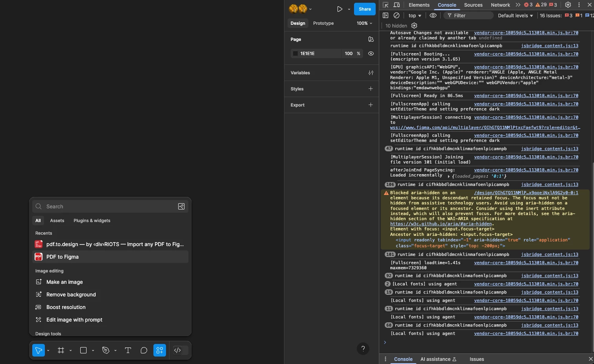The height and width of the screenshot is (364, 594).
Task: Switch to the Prototype tab
Action: click(x=323, y=23)
